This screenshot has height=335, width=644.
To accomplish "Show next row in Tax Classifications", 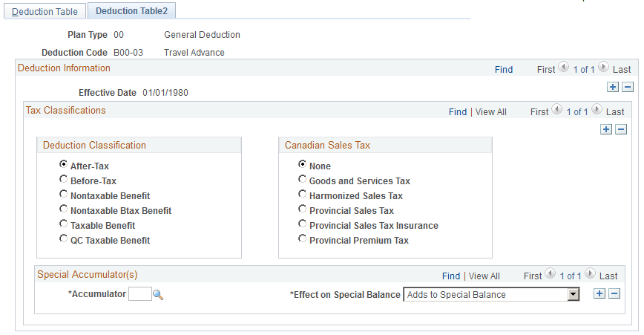I will point(597,109).
